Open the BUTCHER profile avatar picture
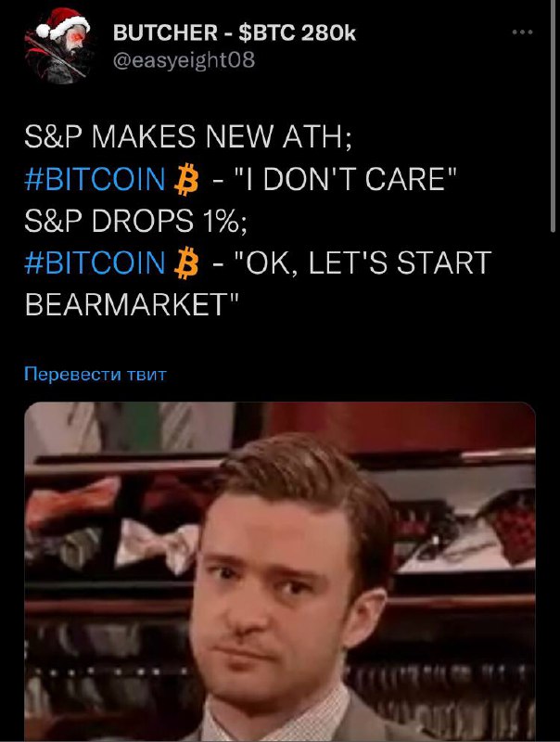This screenshot has width=560, height=742. point(59,46)
